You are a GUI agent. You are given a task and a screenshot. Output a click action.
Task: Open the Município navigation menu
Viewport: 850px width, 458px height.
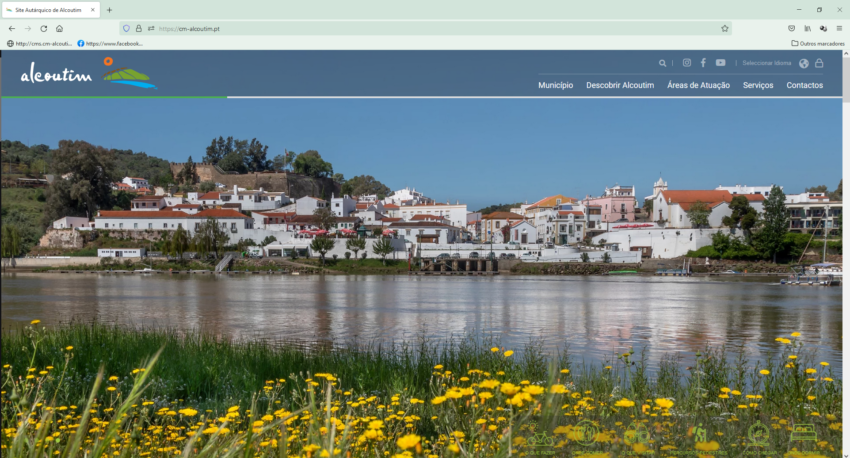pos(556,85)
